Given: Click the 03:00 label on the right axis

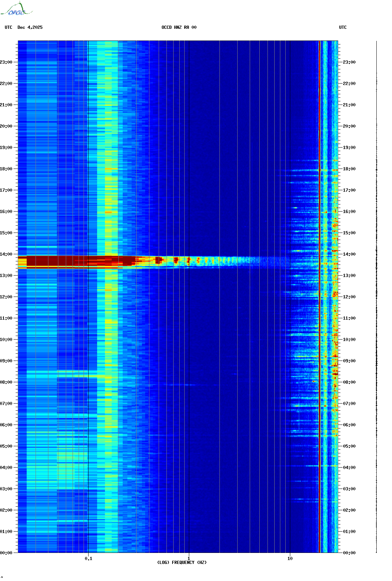Looking at the screenshot, I should click(x=349, y=489).
